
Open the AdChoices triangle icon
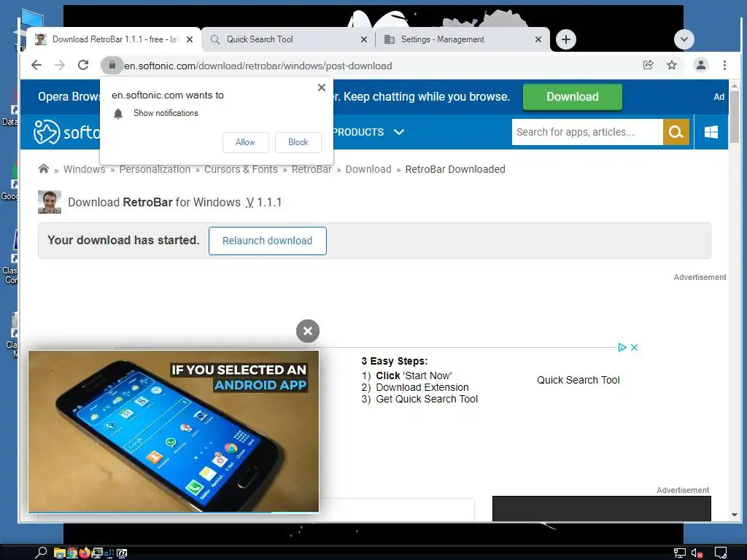(x=622, y=347)
